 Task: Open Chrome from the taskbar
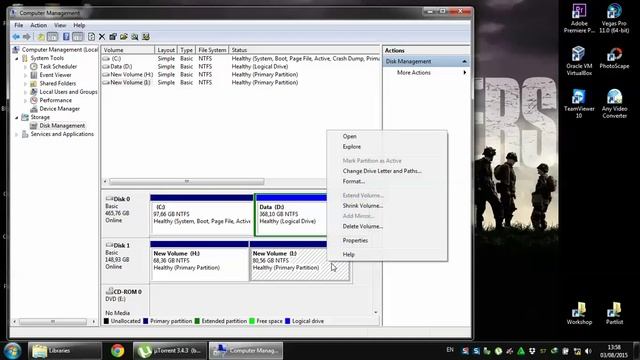pyautogui.click(x=118, y=351)
